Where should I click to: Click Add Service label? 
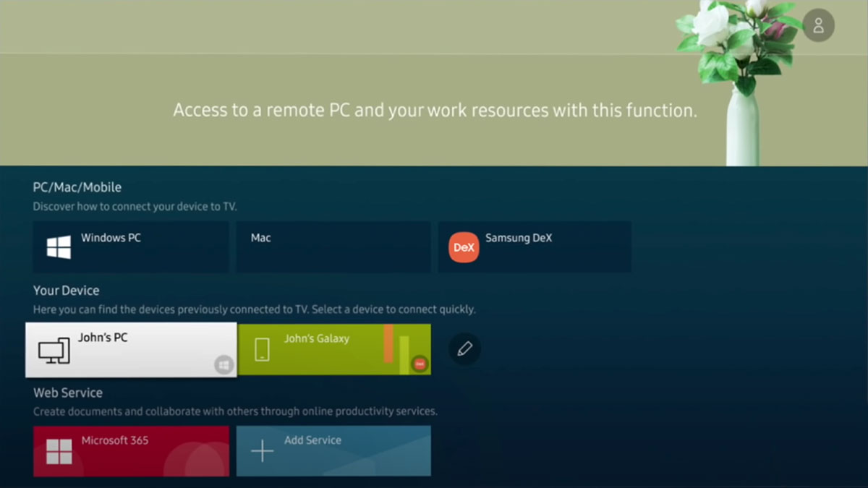click(x=312, y=440)
